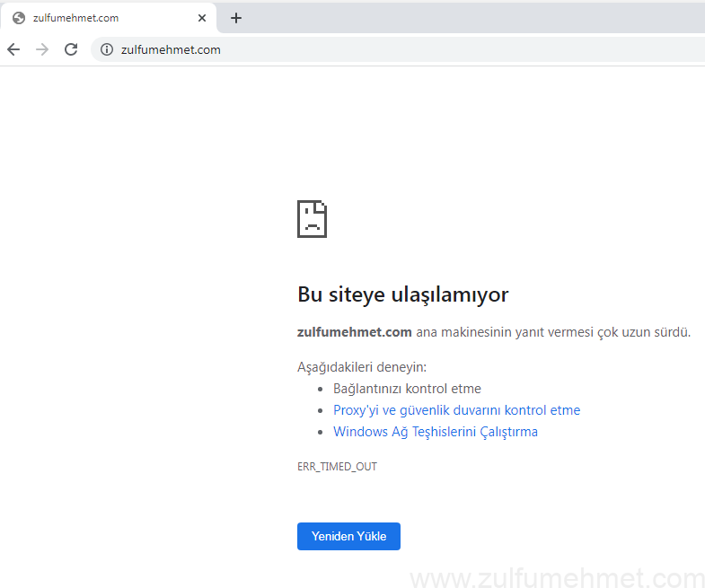Click the bold zulfumehmet.com text in message
Image resolution: width=705 pixels, height=588 pixels.
pos(354,332)
